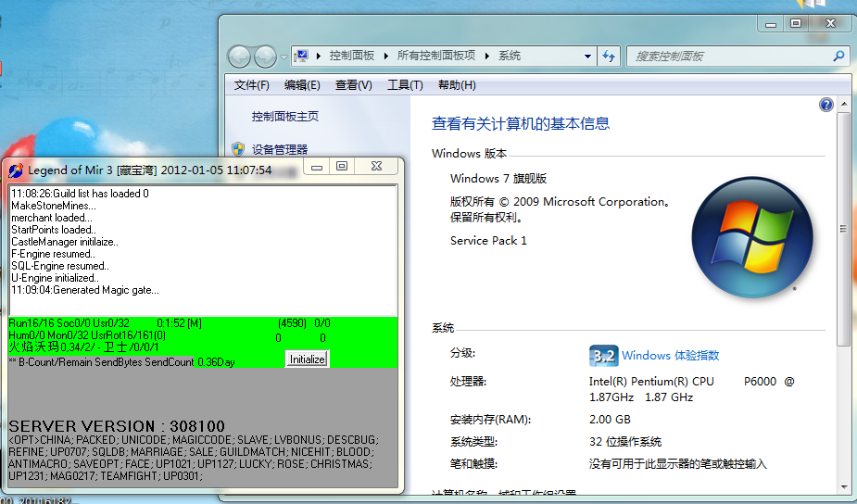This screenshot has height=504, width=857.
Task: Click the magnifier search icon
Action: pos(839,56)
